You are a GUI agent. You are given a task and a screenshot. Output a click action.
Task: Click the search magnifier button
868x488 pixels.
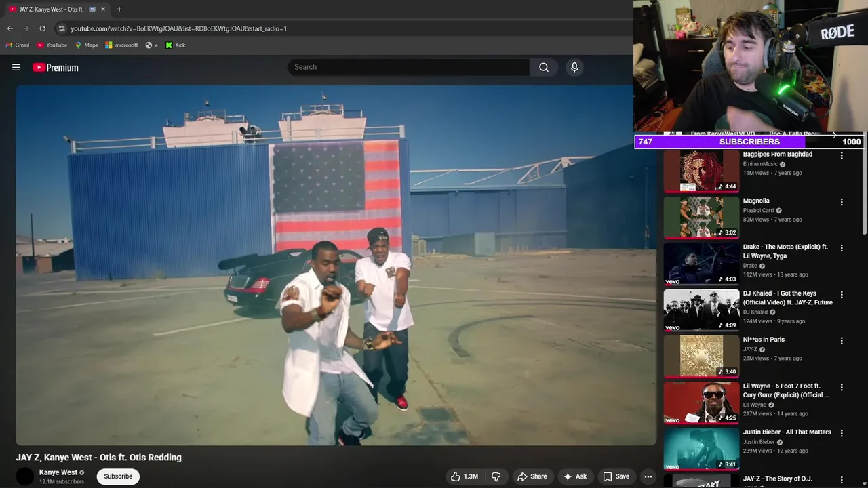click(x=544, y=67)
